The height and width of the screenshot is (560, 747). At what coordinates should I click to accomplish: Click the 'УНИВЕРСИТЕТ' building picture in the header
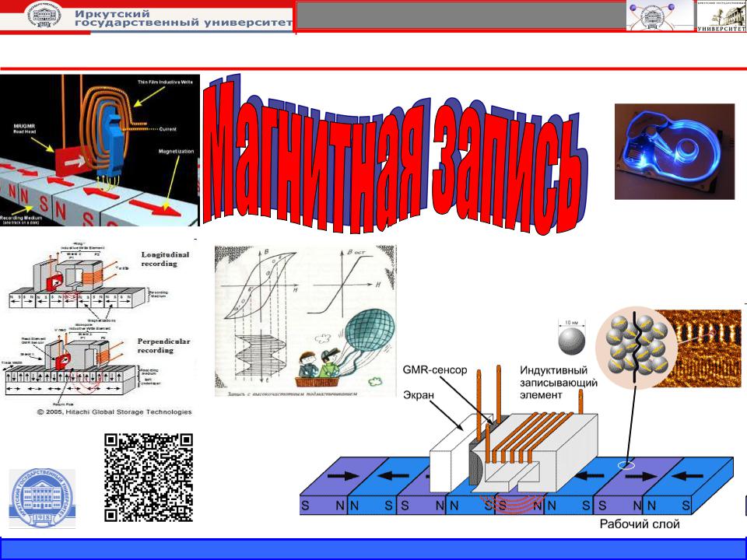point(721,16)
